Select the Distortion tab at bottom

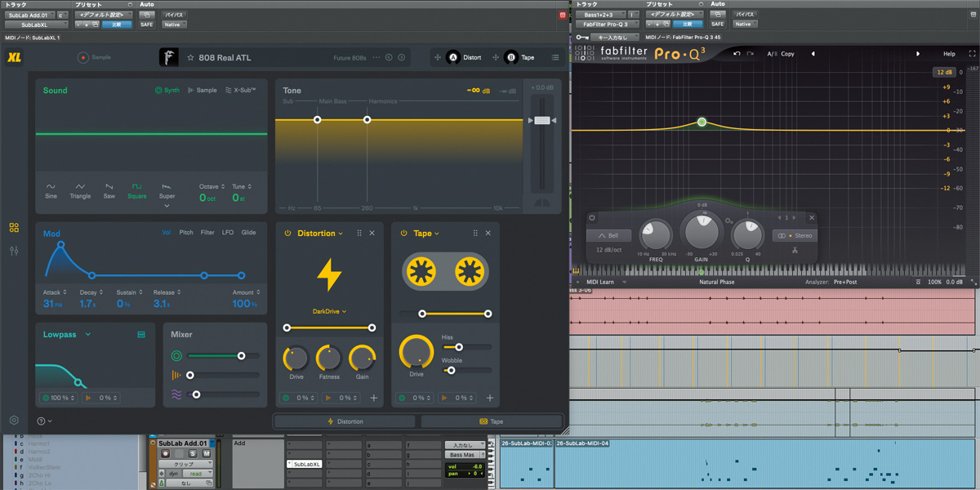click(345, 421)
